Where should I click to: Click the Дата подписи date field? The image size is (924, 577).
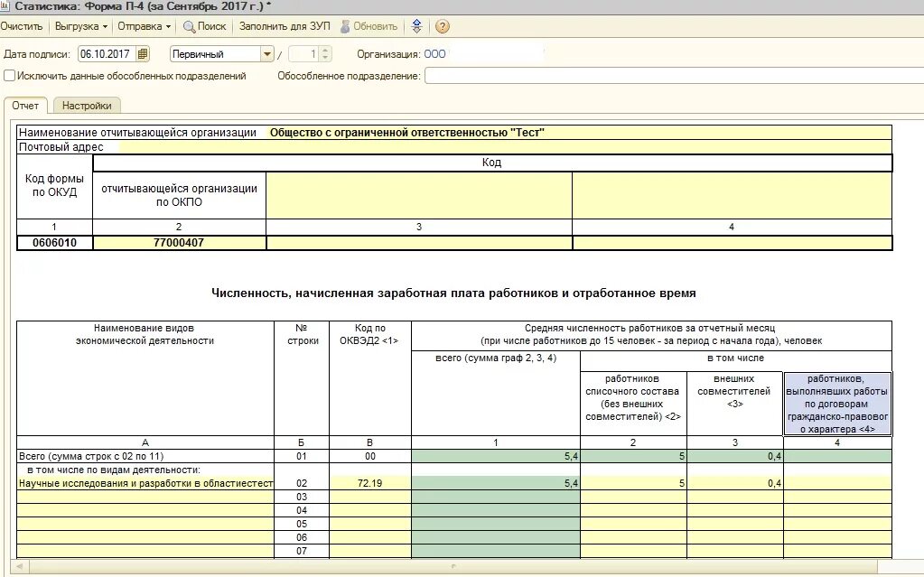(107, 54)
